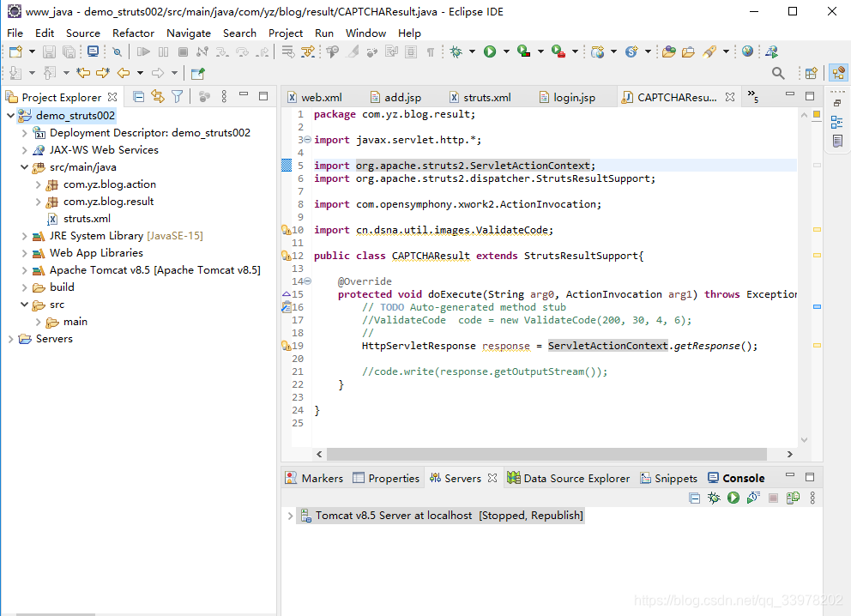851x616 pixels.
Task: Expand the Servers node in Project Explorer
Action: (x=11, y=338)
